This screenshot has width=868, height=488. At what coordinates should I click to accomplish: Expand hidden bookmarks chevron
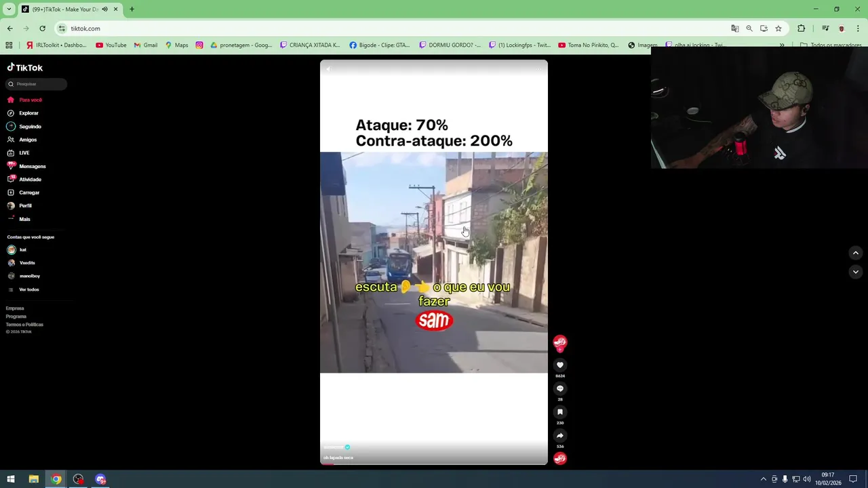coord(782,45)
